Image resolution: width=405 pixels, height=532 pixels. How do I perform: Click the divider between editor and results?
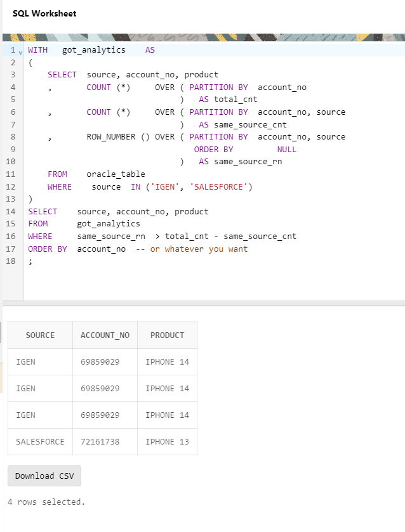click(202, 302)
